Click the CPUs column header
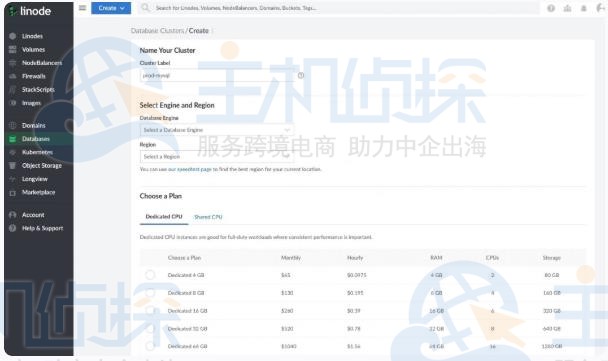 [x=492, y=258]
